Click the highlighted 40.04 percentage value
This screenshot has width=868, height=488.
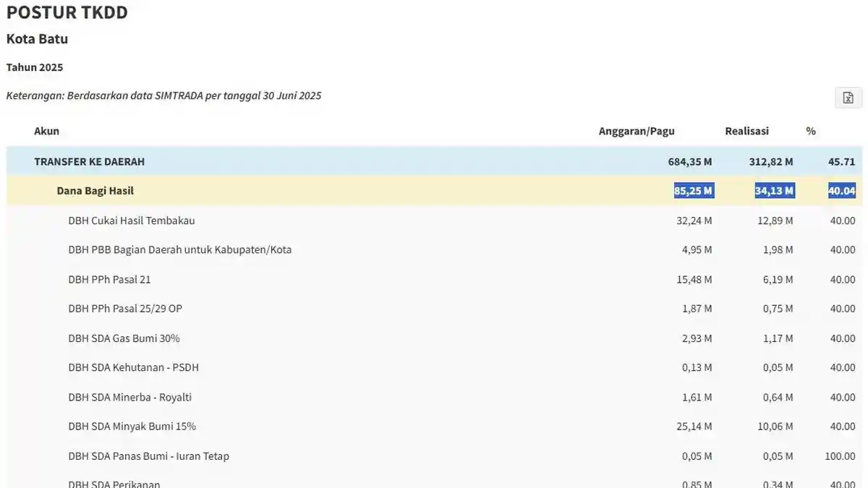click(842, 191)
